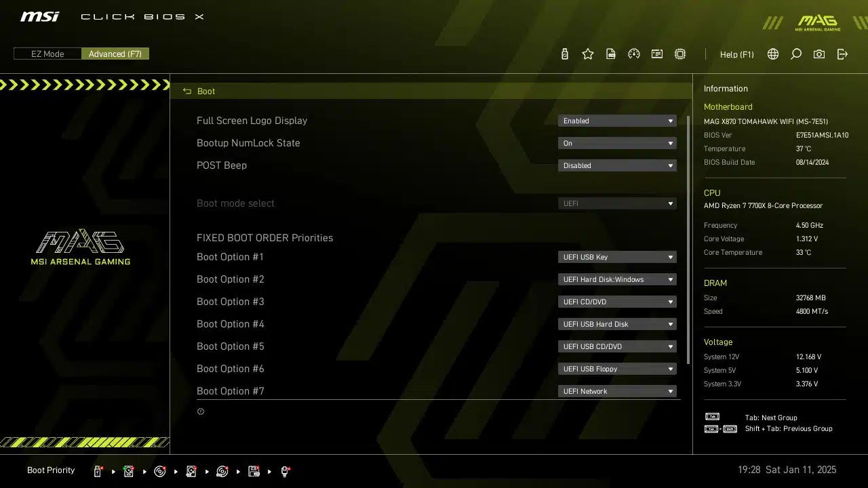Select USB key icon in Boot Priority bar
The height and width of the screenshot is (488, 868).
(98, 471)
